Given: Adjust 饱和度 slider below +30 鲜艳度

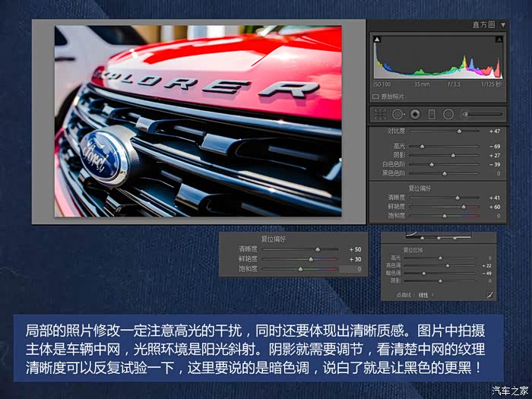Looking at the screenshot, I should [300, 269].
